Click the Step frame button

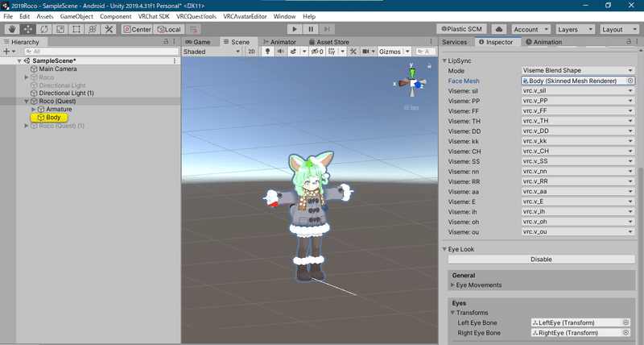(x=327, y=29)
